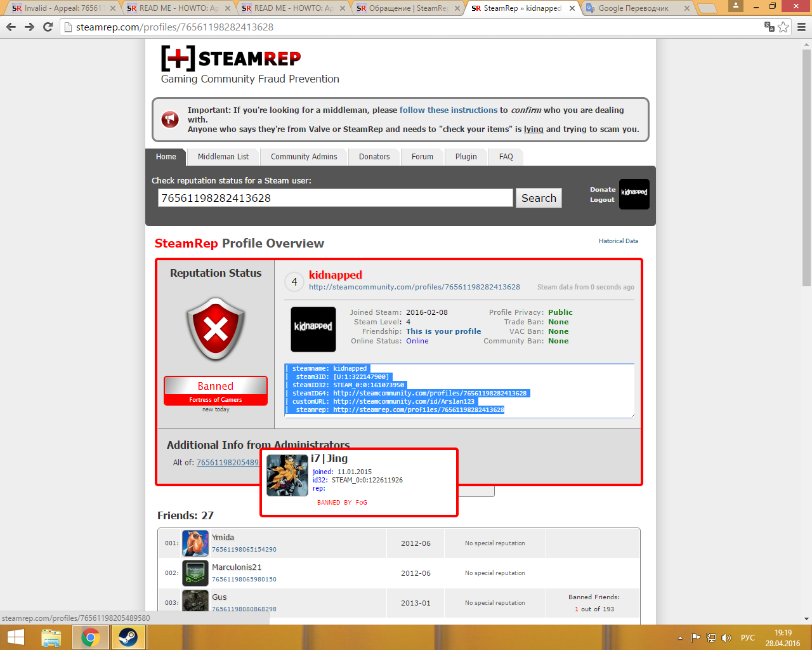
Task: Click the i7 | Jing avatar picture
Action: point(287,475)
